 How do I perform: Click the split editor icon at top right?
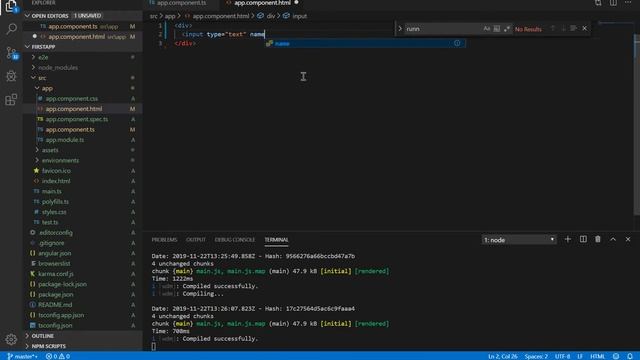pyautogui.click(x=613, y=3)
